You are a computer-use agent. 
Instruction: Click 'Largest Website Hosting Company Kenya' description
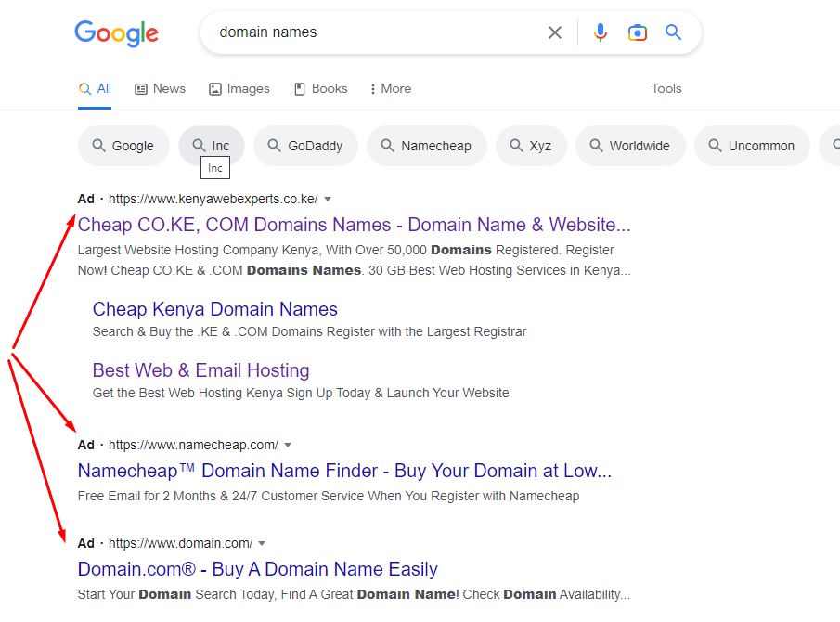(x=355, y=260)
